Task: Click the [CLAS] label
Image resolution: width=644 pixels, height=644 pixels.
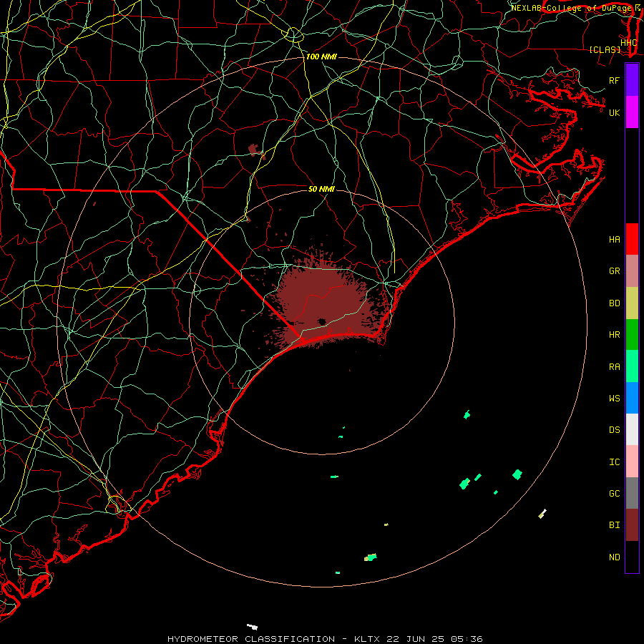Action: (x=605, y=50)
